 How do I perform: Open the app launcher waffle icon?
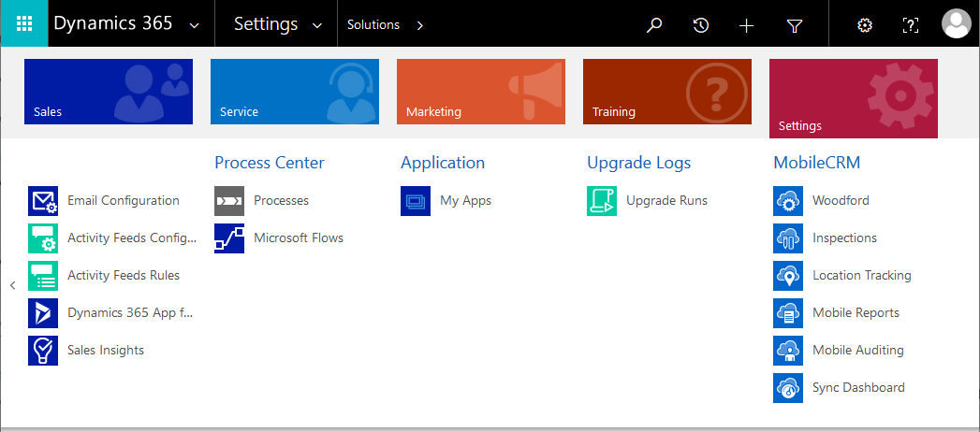[x=24, y=24]
